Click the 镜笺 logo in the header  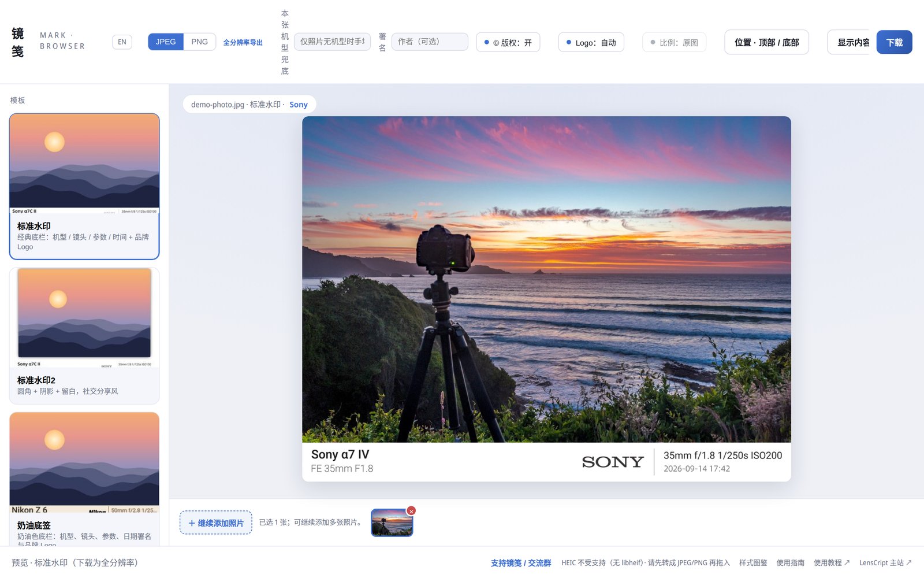[x=18, y=42]
